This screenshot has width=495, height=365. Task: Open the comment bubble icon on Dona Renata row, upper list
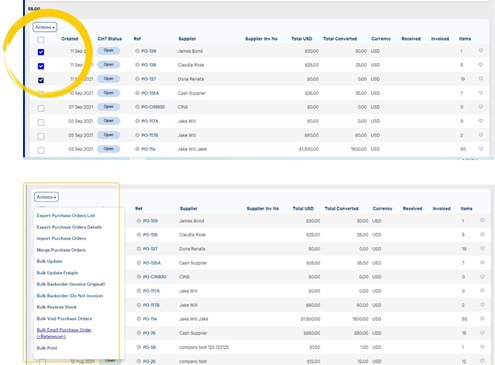coord(481,78)
